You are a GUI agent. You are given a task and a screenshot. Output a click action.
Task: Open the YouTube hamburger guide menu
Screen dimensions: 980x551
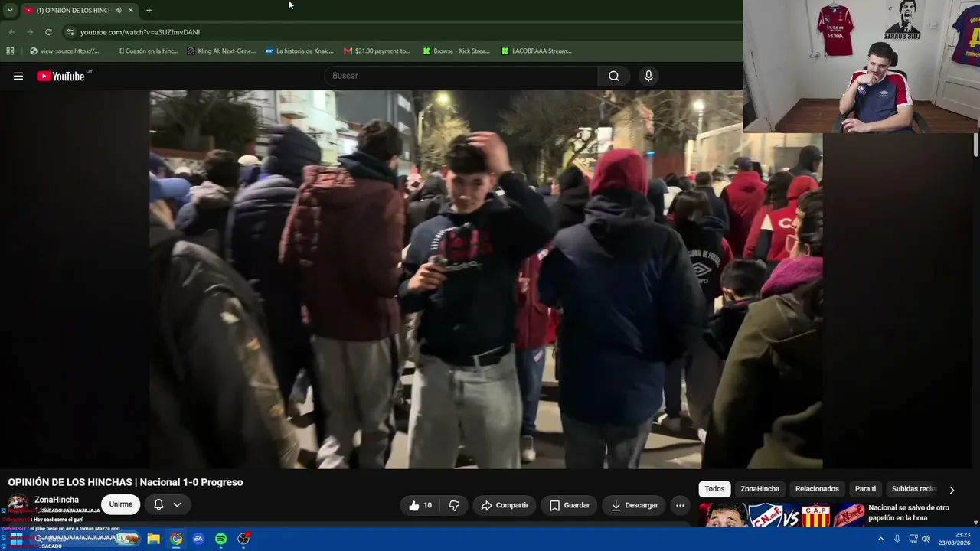(18, 76)
